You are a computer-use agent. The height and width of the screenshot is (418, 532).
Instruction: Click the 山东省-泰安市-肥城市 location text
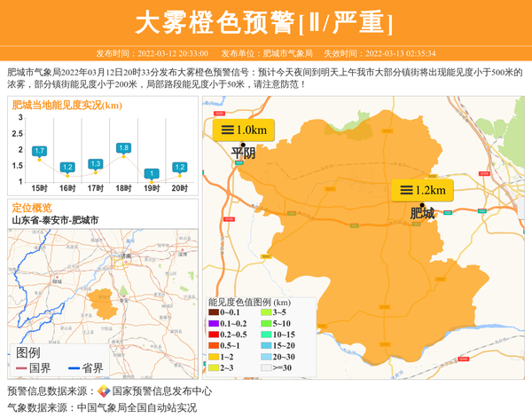tap(55, 220)
